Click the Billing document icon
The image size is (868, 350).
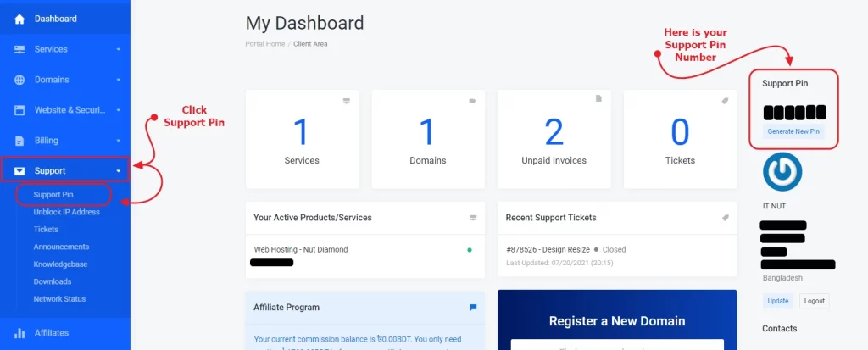(19, 141)
